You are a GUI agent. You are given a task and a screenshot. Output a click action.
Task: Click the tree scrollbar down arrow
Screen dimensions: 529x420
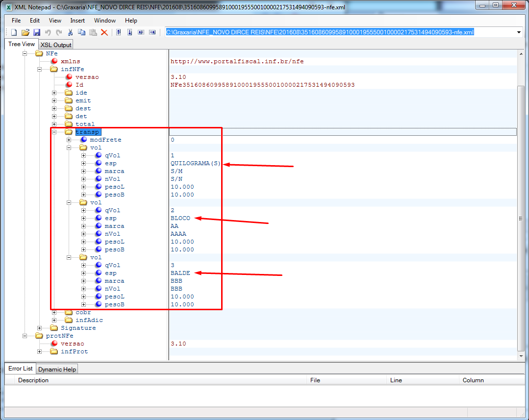(521, 356)
